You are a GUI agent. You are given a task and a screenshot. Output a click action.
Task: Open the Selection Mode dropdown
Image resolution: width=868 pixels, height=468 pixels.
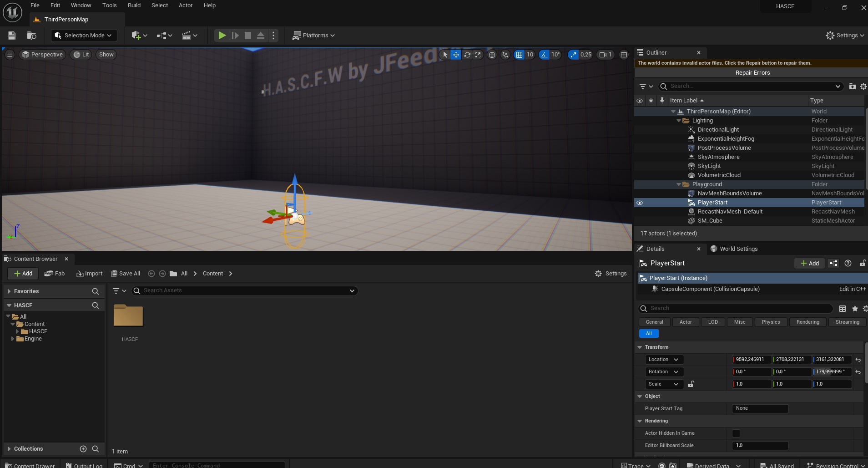tap(84, 36)
